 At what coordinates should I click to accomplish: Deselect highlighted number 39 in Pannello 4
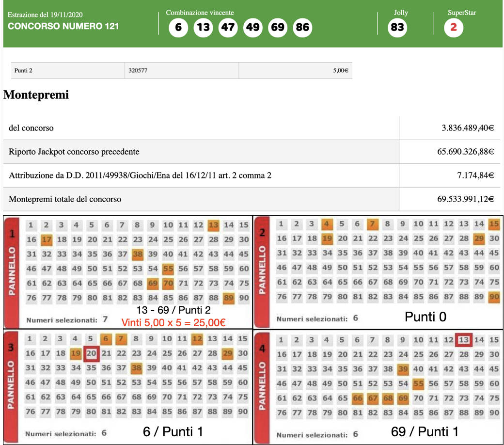click(x=403, y=369)
